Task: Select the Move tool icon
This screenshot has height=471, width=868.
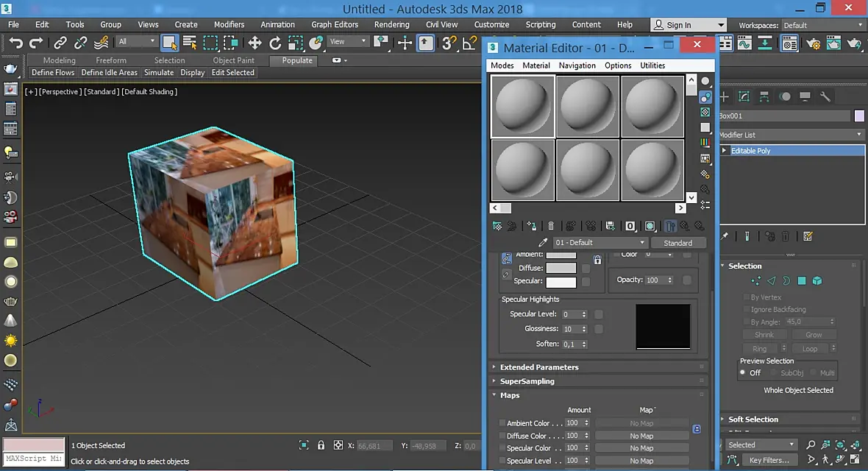Action: [x=255, y=43]
